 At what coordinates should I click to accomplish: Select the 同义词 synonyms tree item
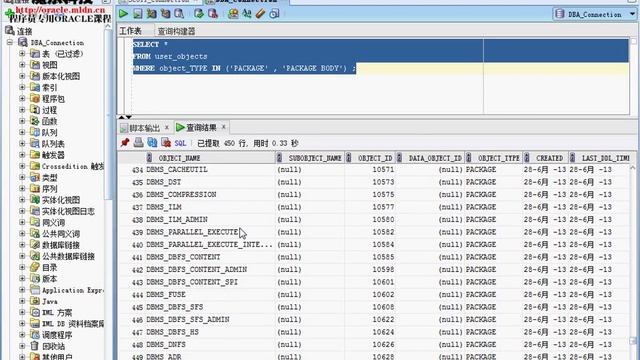click(x=53, y=223)
